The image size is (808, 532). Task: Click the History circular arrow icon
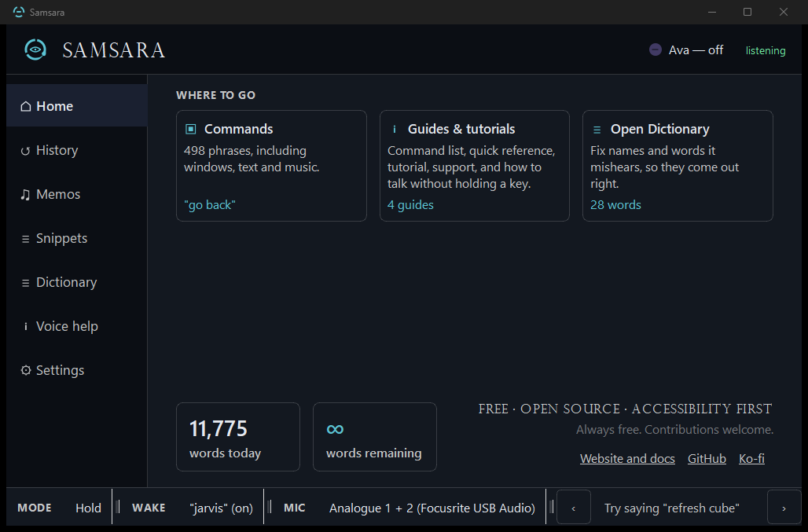(25, 151)
